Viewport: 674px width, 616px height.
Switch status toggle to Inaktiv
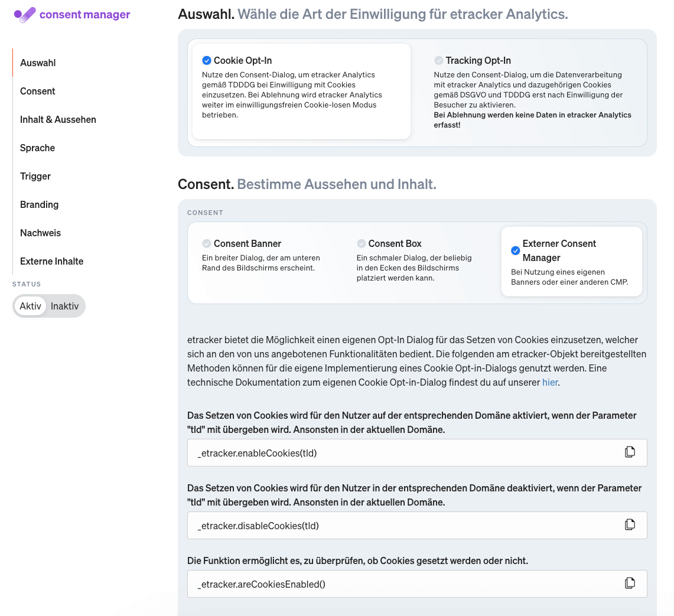pos(64,307)
